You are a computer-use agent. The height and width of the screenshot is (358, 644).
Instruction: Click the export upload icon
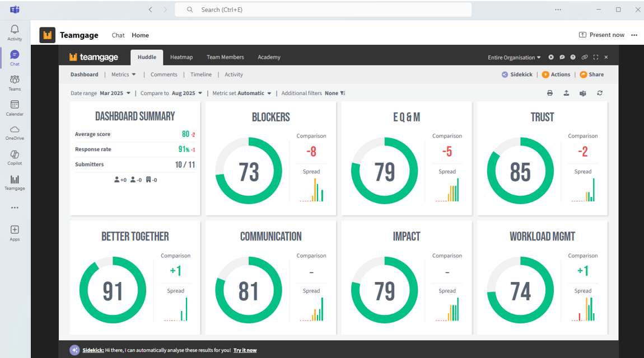[x=566, y=93]
